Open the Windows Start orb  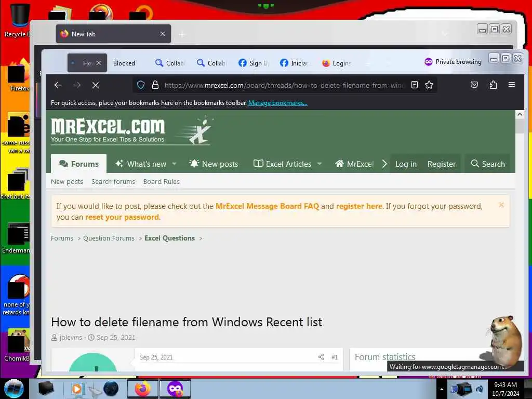coord(14,389)
